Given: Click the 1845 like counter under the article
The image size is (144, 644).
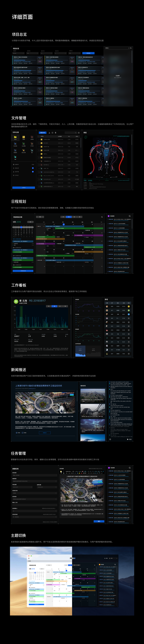Looking at the screenshot, I should 18,432.
